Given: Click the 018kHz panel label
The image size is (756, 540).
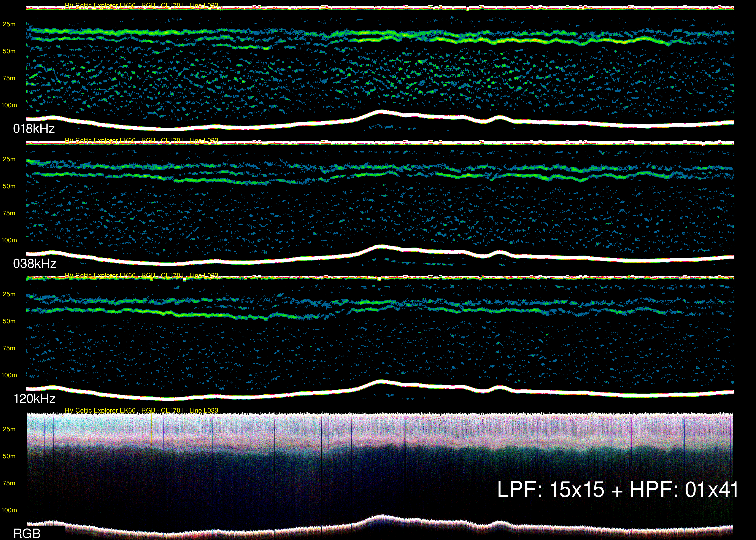Looking at the screenshot, I should (33, 129).
